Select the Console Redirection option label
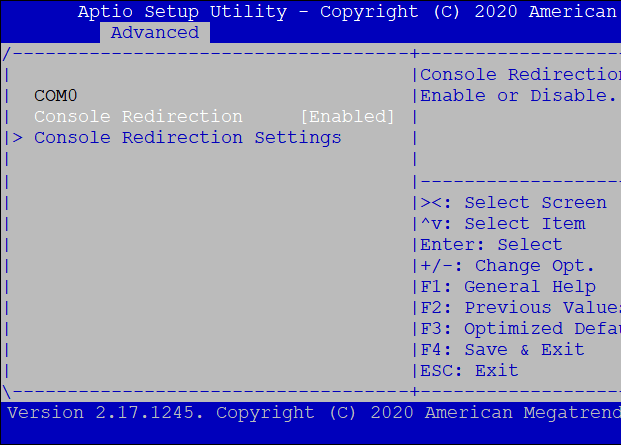621x445 pixels. [138, 116]
